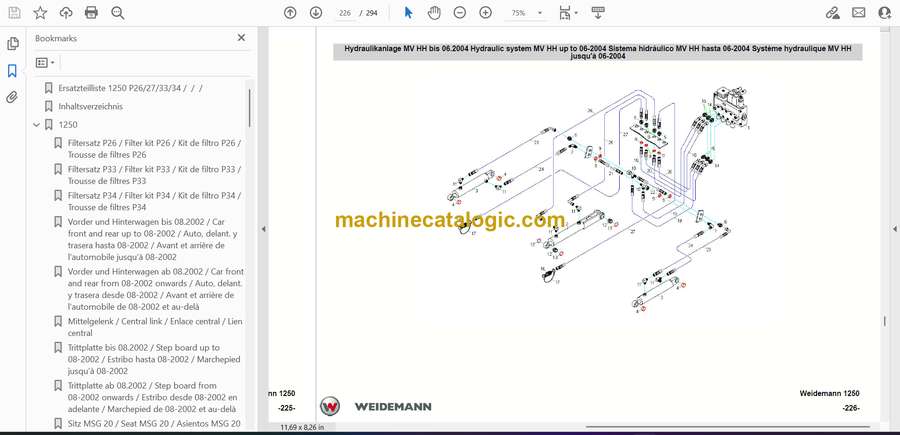The image size is (900, 435).
Task: Open bookmark Ersatzteilliste 1250 P26/27/33/34
Action: [130, 88]
